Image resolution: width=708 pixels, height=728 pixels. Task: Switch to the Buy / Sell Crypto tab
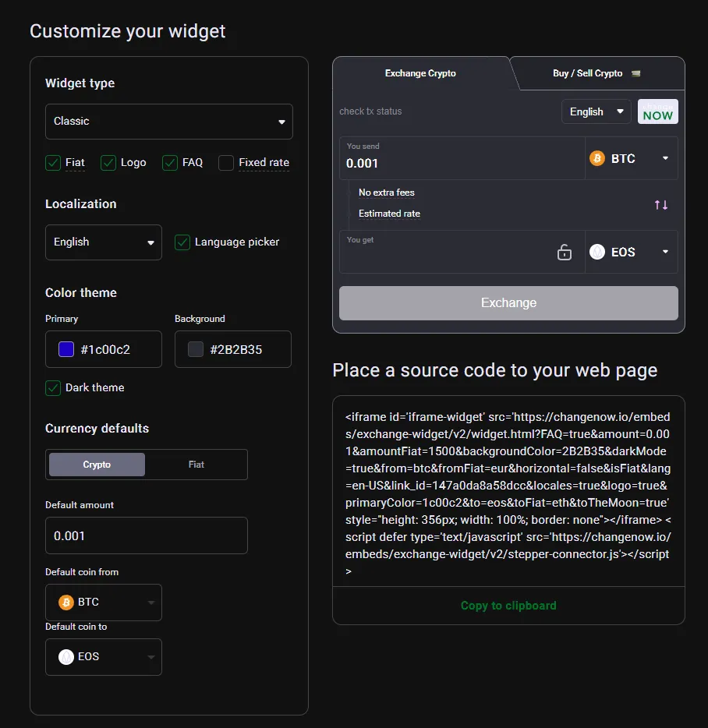pyautogui.click(x=596, y=73)
